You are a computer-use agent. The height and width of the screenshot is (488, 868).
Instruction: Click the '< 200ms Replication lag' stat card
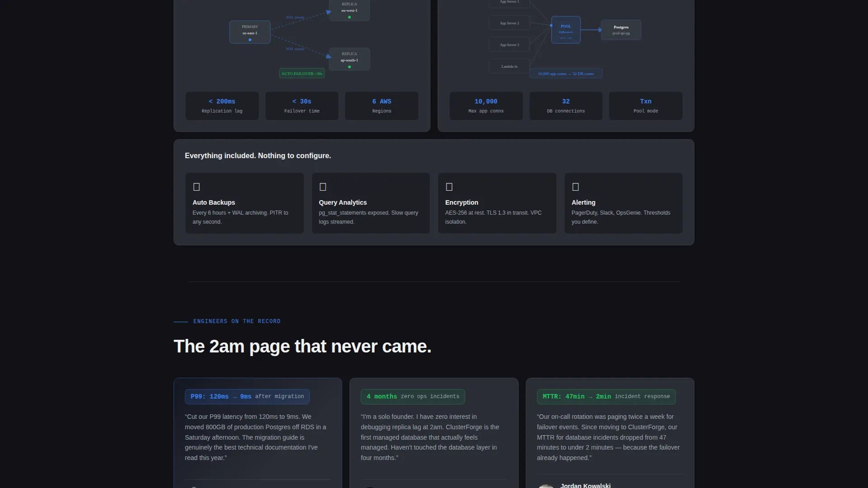coord(222,106)
